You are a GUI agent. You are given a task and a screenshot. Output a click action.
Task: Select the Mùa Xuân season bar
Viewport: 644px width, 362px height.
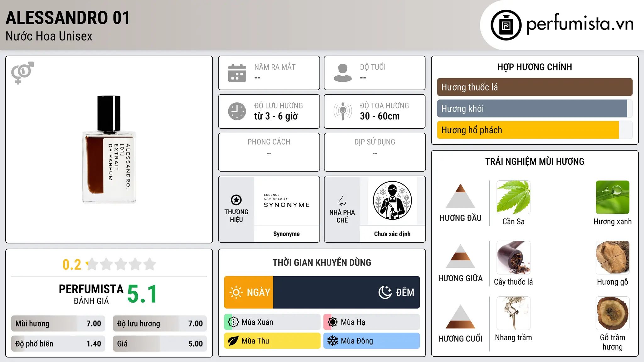click(x=272, y=322)
